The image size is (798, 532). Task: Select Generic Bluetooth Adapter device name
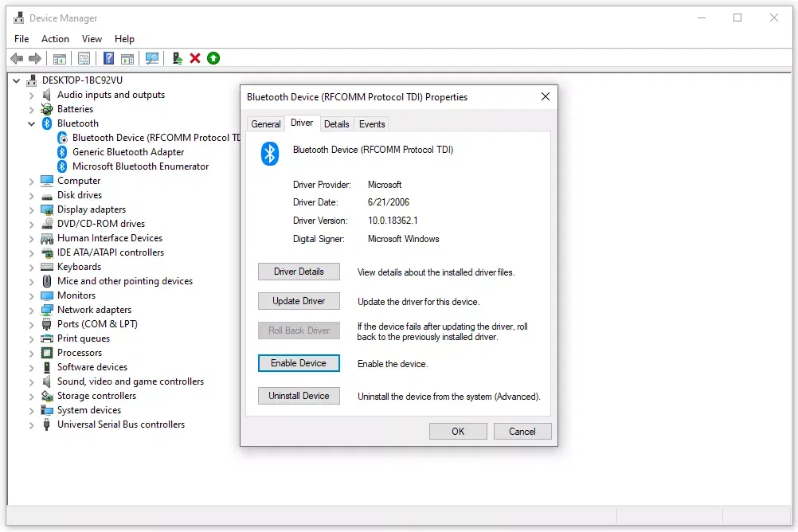tap(128, 151)
